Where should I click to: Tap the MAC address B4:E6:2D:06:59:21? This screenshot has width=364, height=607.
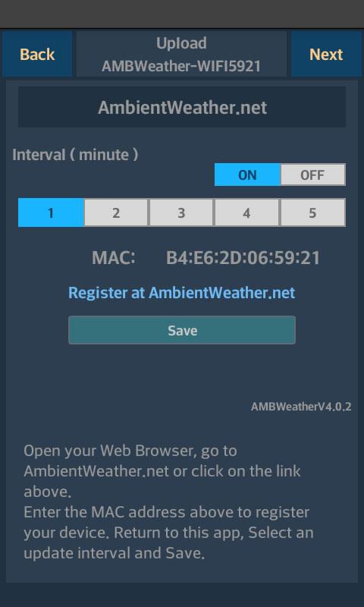point(243,258)
